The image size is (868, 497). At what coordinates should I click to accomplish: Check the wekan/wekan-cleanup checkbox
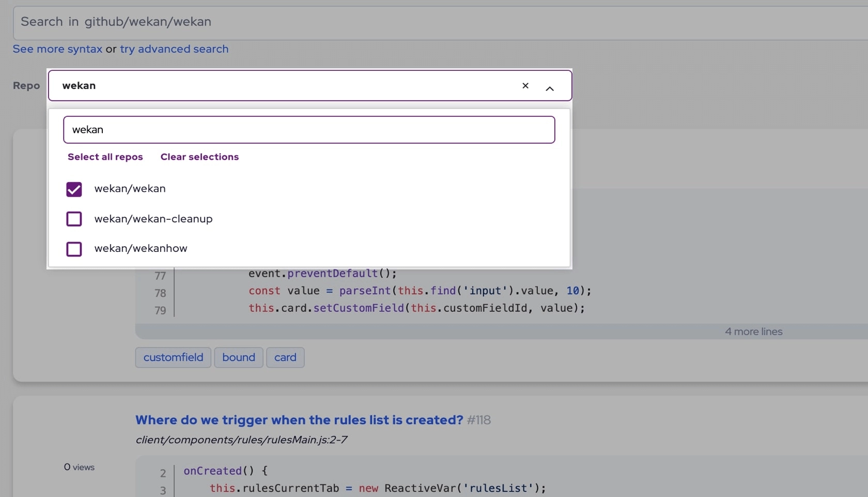pos(74,219)
